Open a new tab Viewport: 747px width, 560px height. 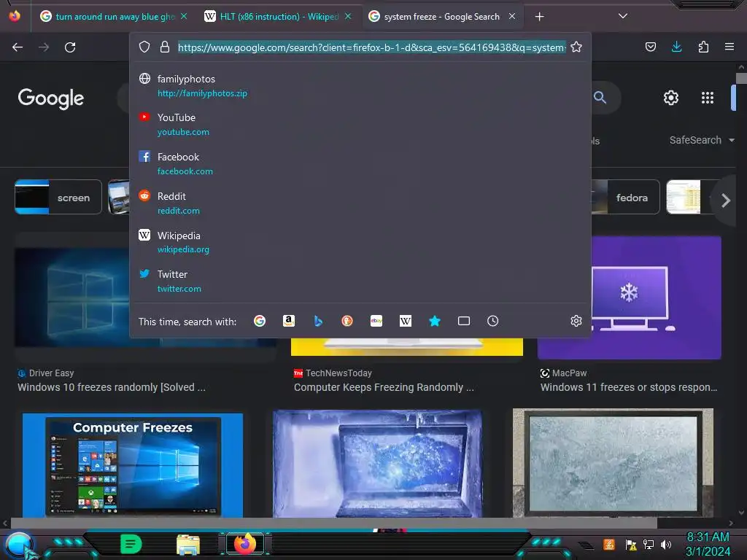[539, 17]
